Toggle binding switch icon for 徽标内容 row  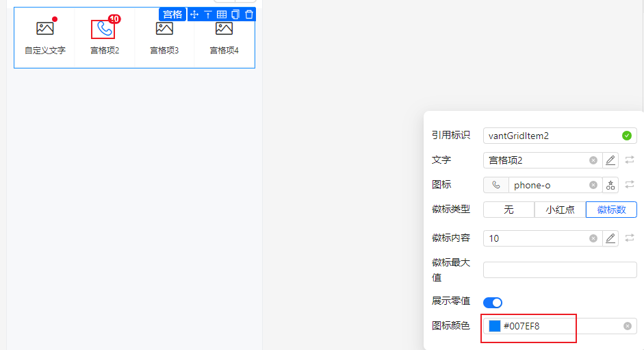(630, 238)
